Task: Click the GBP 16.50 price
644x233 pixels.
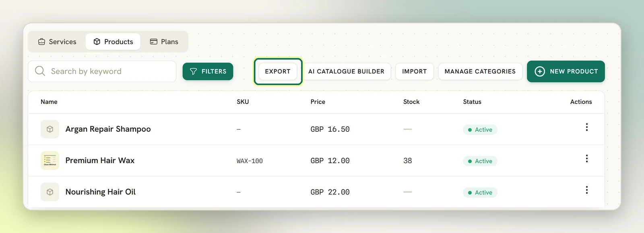Action: click(x=330, y=129)
